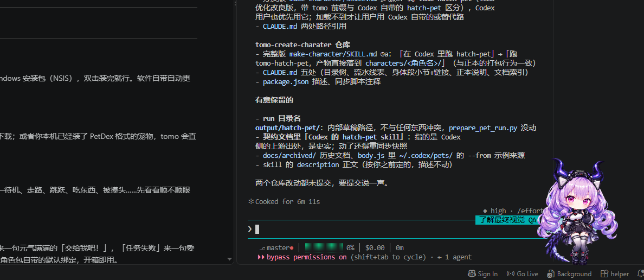Click the make-character/SKILL.md path after 完整版

(x=333, y=54)
